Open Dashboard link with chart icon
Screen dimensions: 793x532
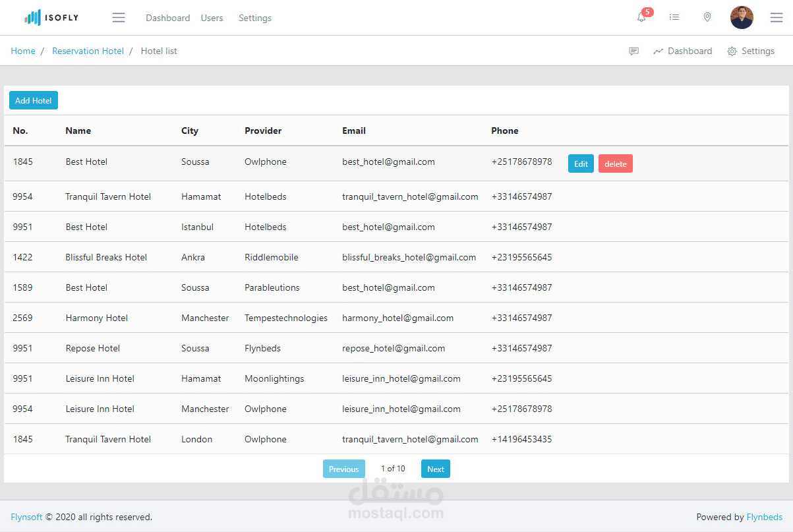click(x=683, y=51)
